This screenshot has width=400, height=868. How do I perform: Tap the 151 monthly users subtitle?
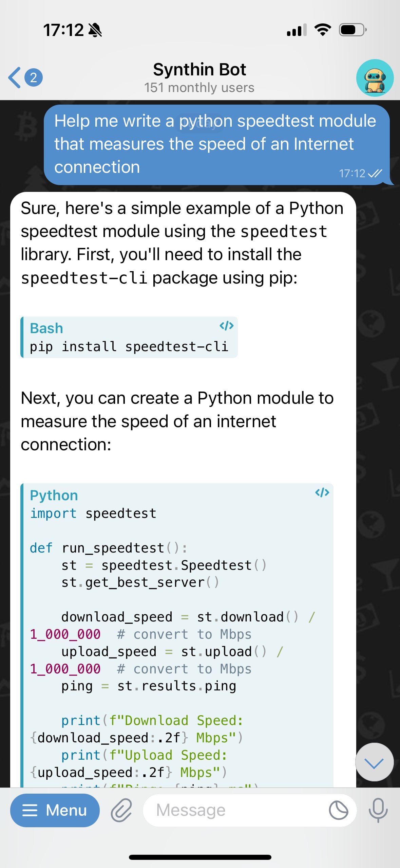pyautogui.click(x=199, y=88)
